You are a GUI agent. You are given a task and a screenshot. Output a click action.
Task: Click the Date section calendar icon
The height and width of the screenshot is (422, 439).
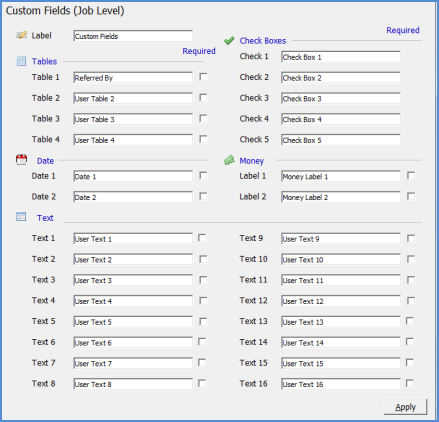(x=21, y=160)
